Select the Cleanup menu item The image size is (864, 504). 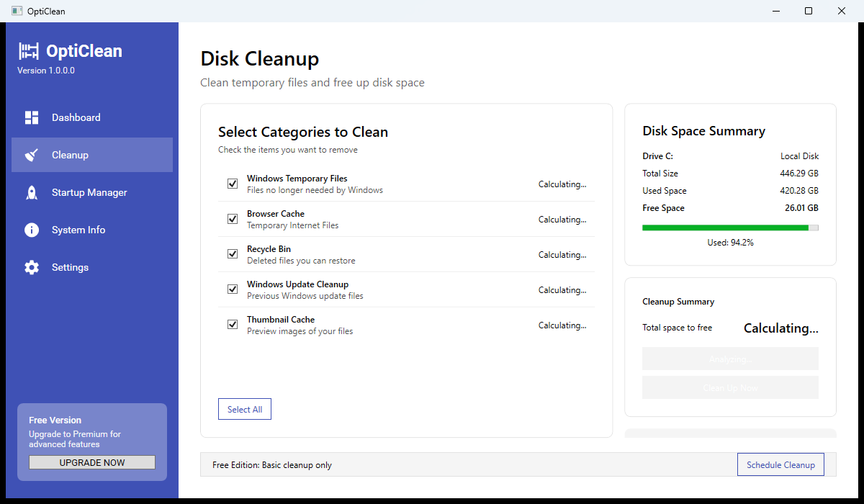tap(92, 155)
